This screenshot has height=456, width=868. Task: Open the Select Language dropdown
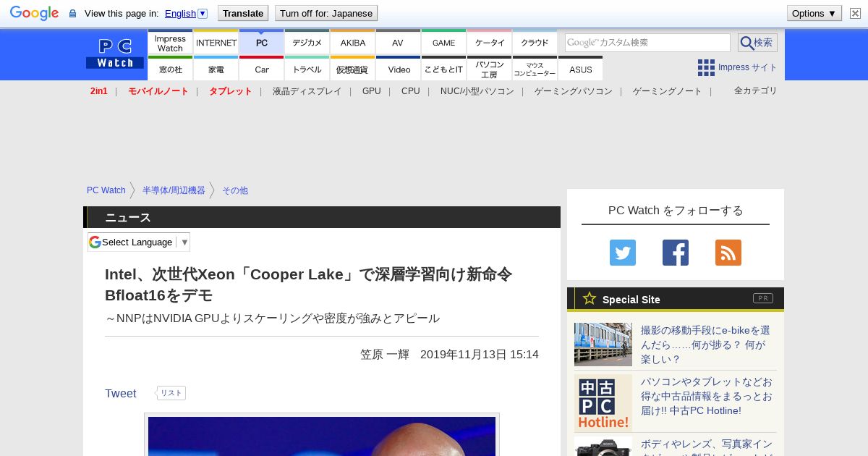tap(139, 242)
